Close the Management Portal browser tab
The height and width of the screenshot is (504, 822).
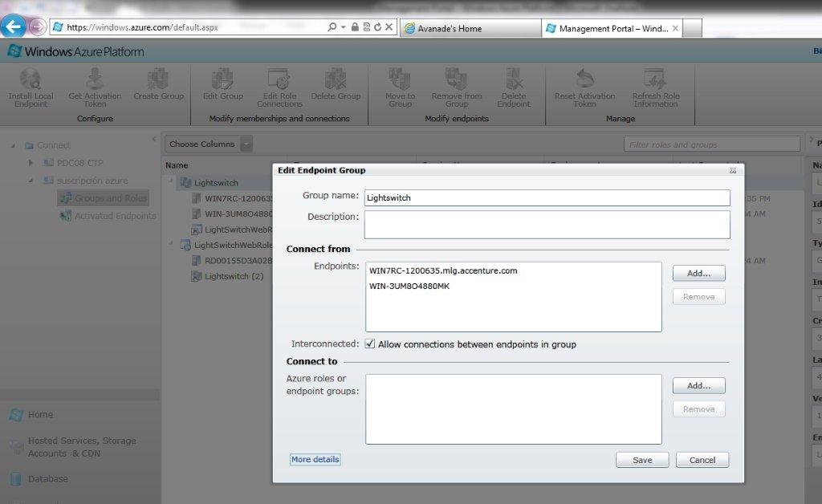pyautogui.click(x=675, y=28)
